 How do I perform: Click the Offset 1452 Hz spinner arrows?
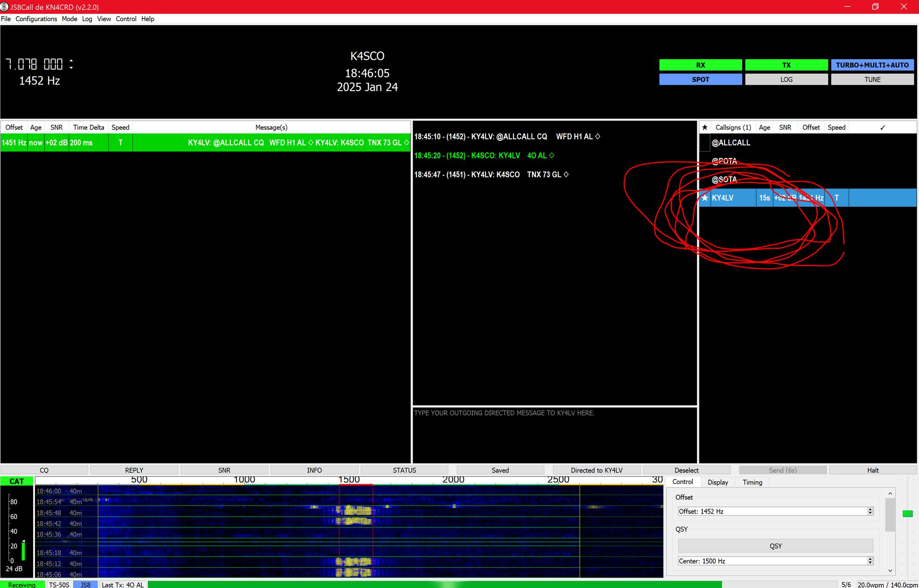870,511
